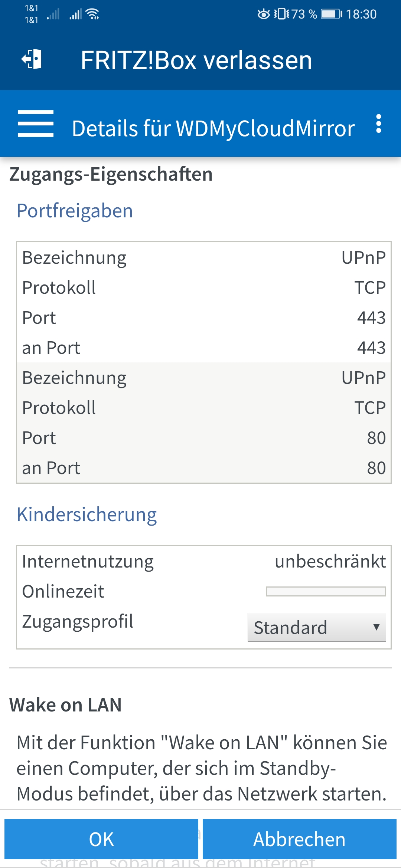Tap the Internetnutzung unbeschränkt row

[x=204, y=561]
